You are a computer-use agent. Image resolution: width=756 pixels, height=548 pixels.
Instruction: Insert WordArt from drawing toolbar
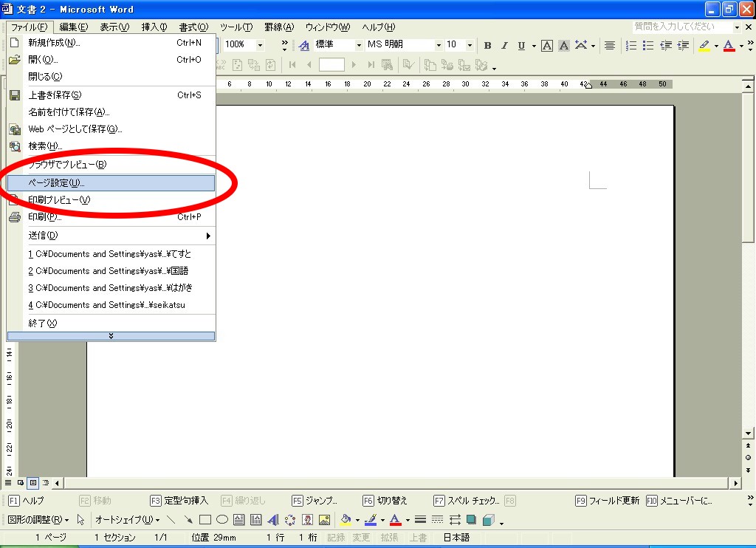point(273,520)
